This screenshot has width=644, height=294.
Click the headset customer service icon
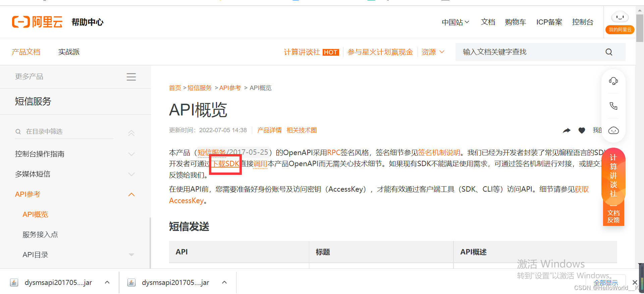click(613, 81)
